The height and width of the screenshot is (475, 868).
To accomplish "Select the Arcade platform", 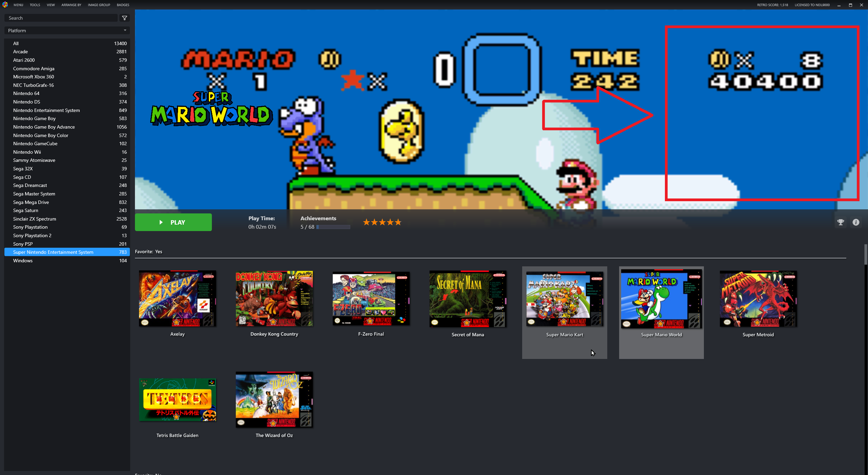I will (67, 52).
